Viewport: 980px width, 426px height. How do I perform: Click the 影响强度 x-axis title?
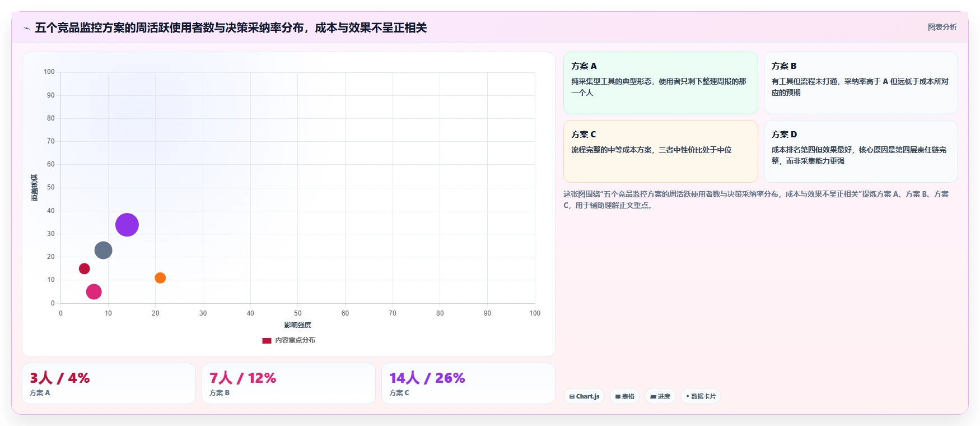point(297,325)
